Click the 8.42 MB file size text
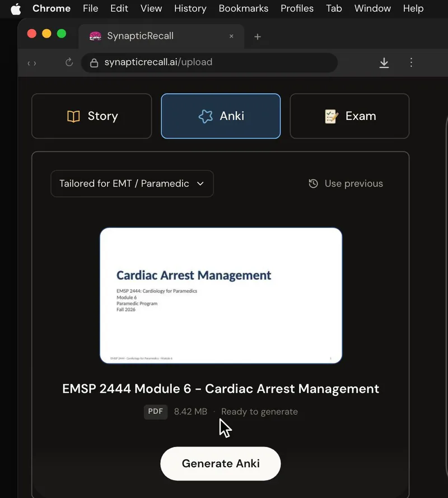The width and height of the screenshot is (448, 498). pyautogui.click(x=190, y=412)
